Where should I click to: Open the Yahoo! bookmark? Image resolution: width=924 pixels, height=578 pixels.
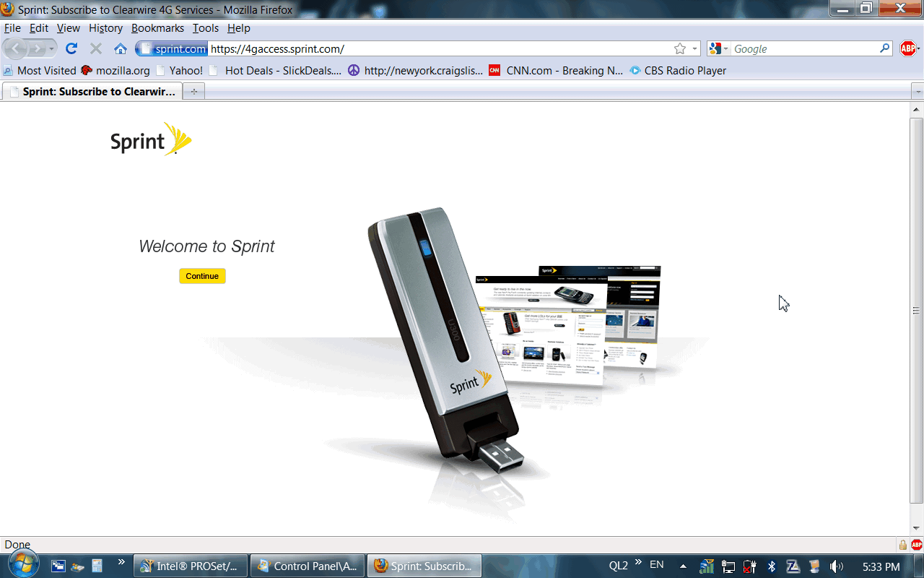179,70
